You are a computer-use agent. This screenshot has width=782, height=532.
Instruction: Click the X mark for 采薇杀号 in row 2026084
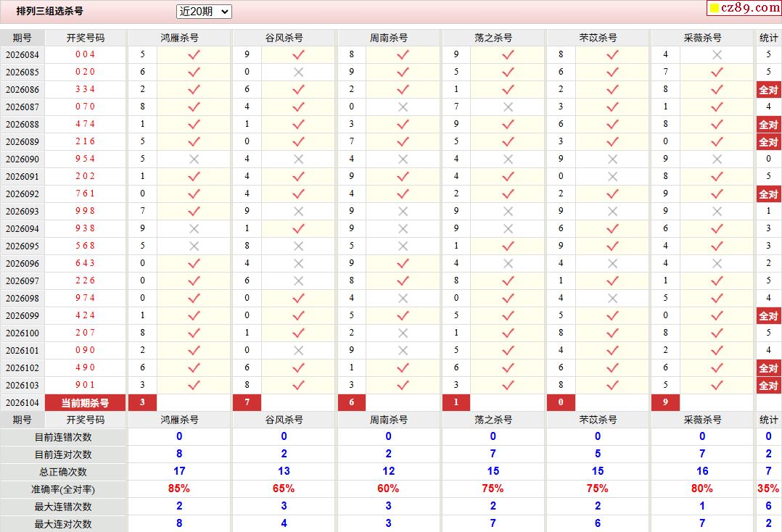tap(717, 54)
